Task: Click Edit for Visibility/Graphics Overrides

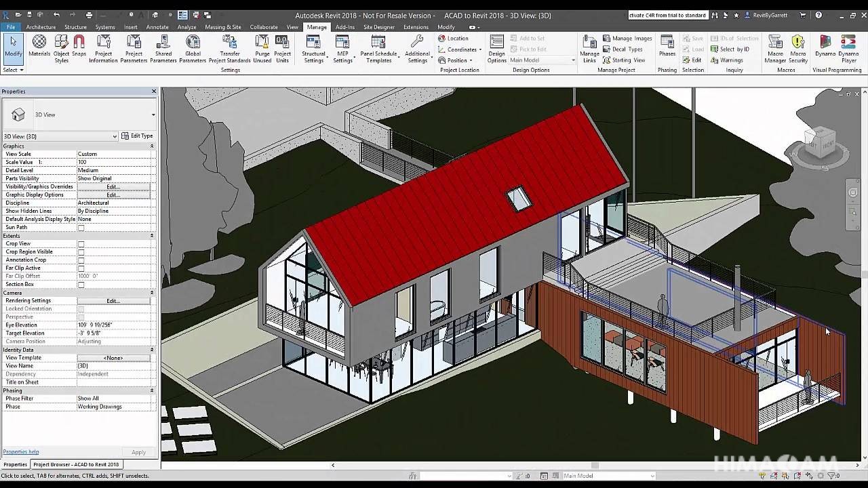Action: 113,187
